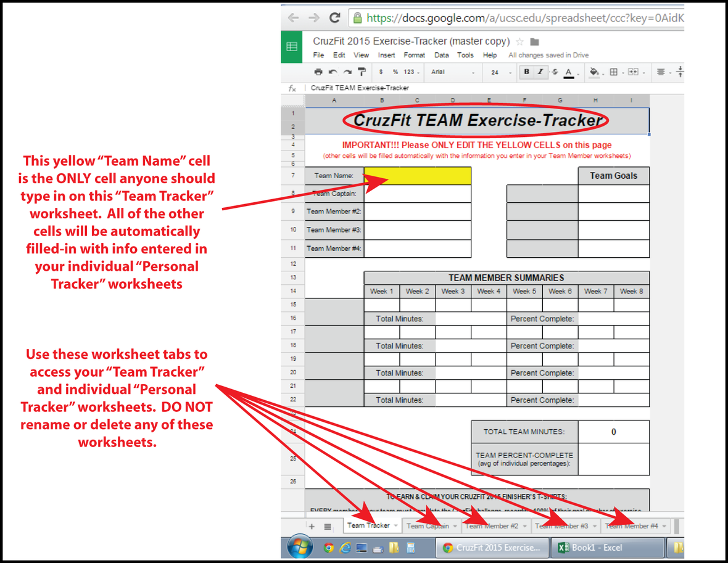Viewport: 728px width, 563px height.
Task: Expand the merge cells dropdown arrow
Action: [644, 73]
